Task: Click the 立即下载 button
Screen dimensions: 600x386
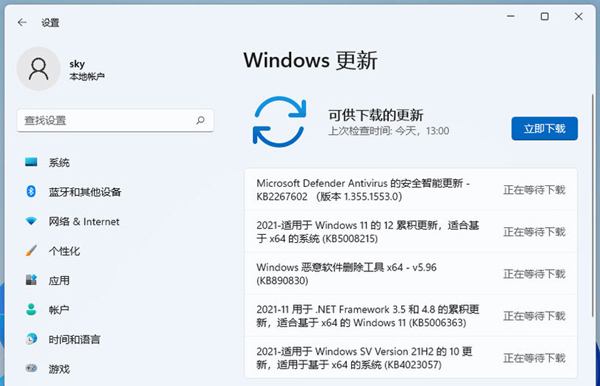Action: (x=545, y=129)
